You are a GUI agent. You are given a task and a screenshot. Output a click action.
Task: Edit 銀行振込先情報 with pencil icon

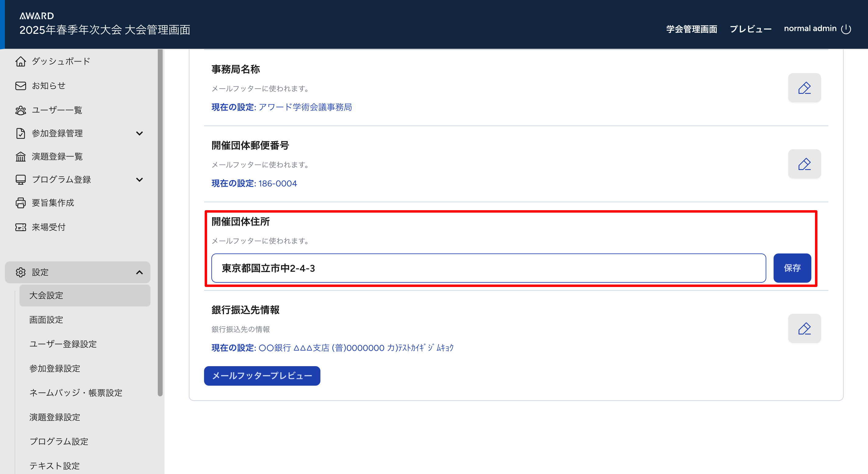tap(804, 328)
